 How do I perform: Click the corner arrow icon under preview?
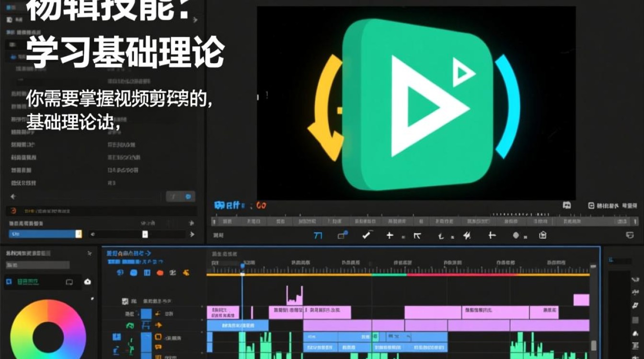417,235
